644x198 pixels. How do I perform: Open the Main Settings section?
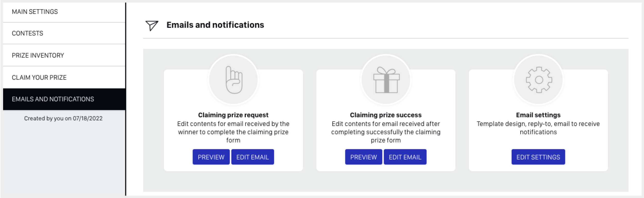pyautogui.click(x=35, y=12)
